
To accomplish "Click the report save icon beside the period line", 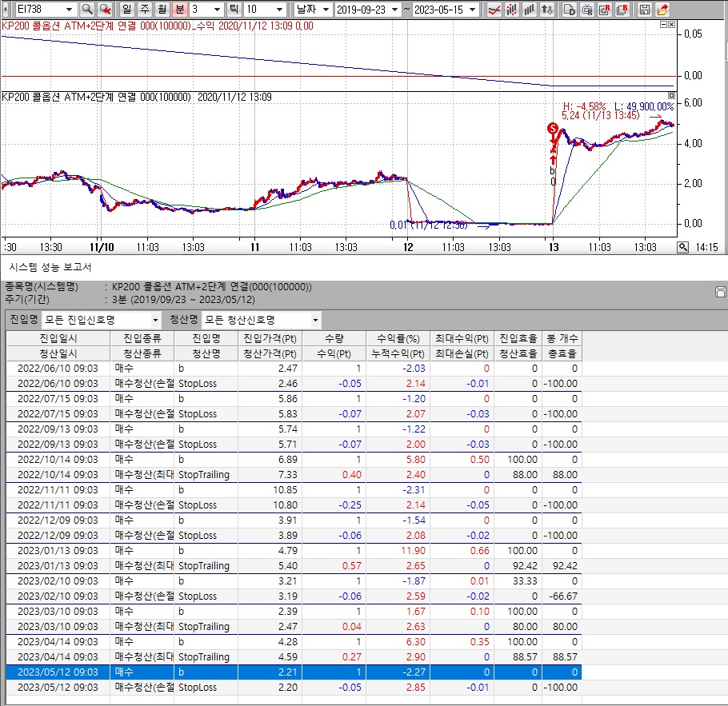I will 720,292.
